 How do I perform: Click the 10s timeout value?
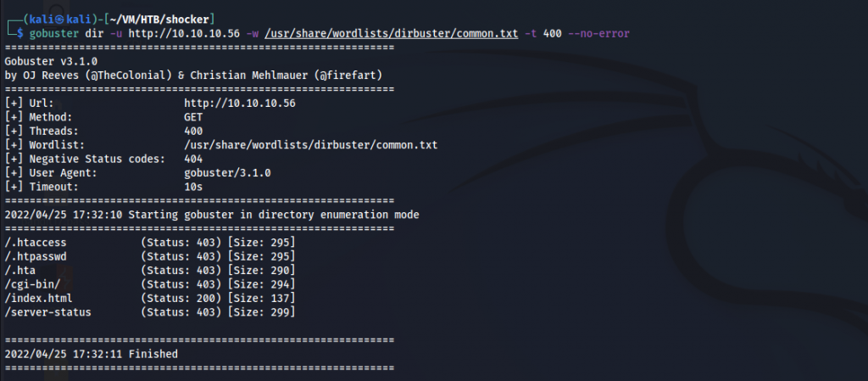(x=194, y=187)
